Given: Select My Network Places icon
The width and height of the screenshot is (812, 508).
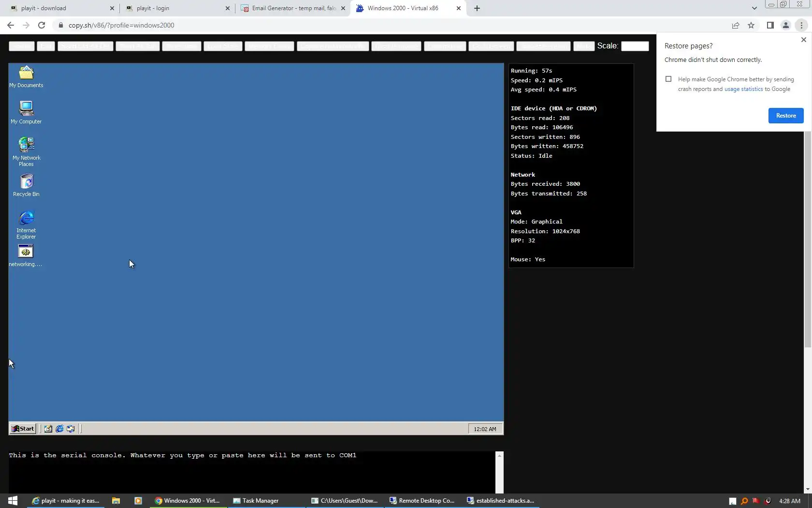Looking at the screenshot, I should 26,152.
